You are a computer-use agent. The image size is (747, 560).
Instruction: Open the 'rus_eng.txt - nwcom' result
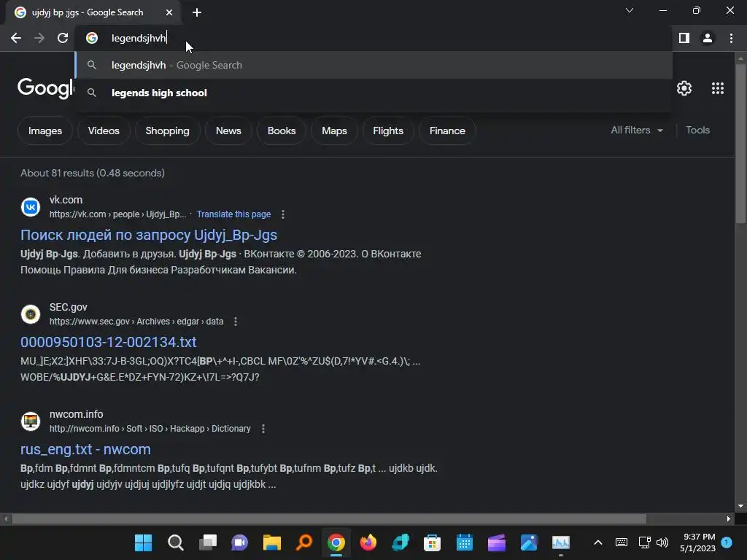[x=85, y=449]
